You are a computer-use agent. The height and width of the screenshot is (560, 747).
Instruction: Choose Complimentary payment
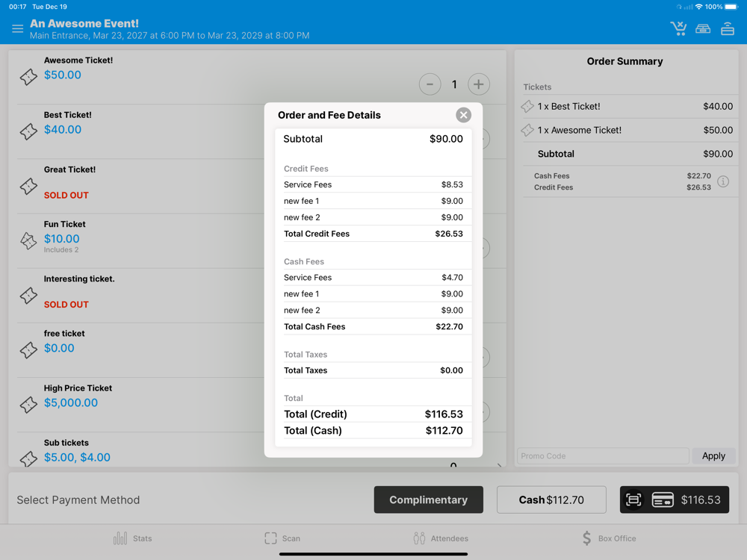coord(428,500)
